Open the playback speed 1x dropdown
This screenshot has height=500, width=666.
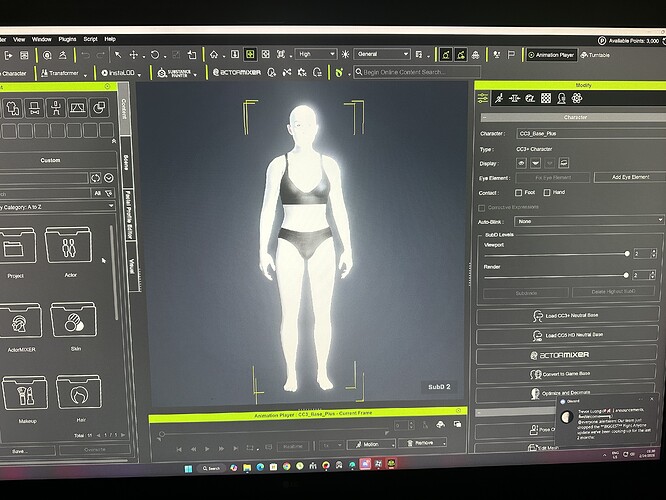[331, 446]
